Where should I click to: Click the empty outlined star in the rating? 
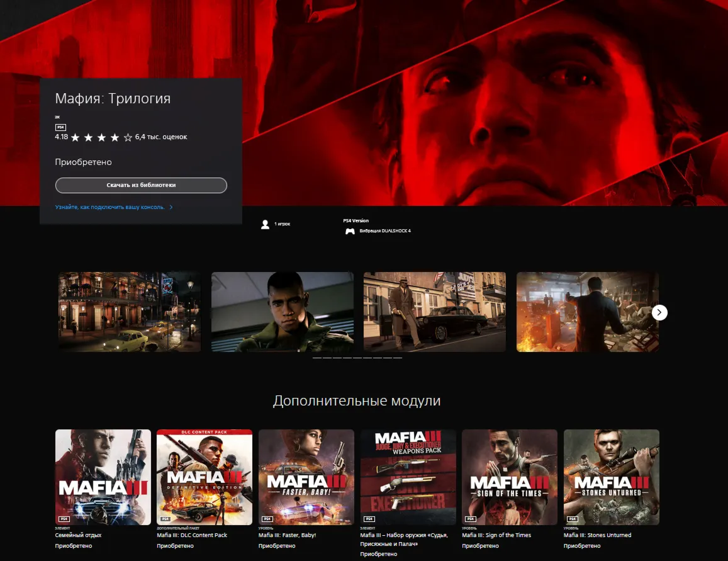coord(128,137)
